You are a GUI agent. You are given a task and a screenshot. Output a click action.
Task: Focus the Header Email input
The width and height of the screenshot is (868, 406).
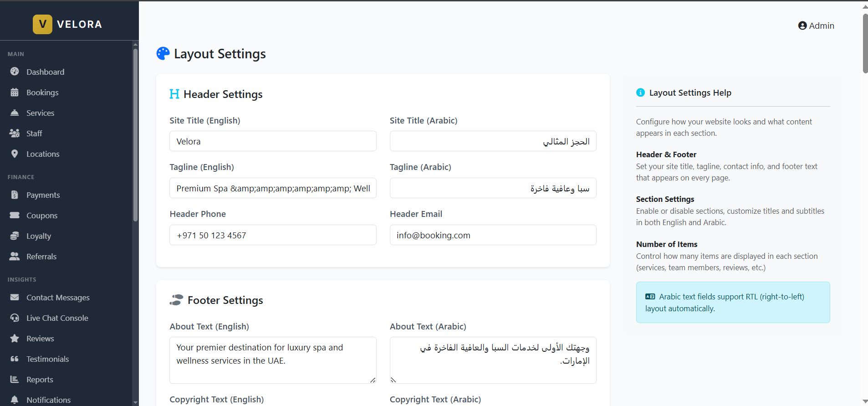(x=493, y=235)
